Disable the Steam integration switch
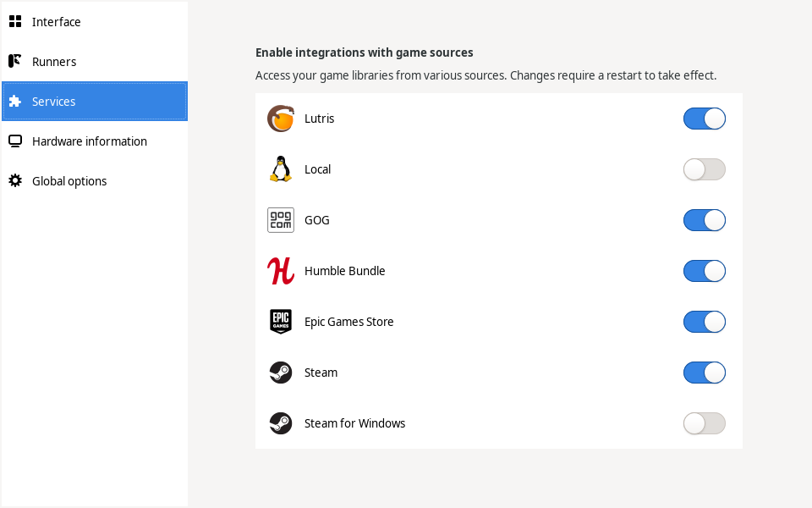 [705, 373]
